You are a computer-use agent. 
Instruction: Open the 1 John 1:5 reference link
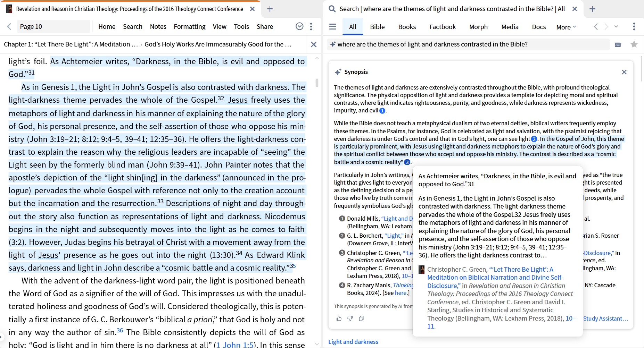235,345
